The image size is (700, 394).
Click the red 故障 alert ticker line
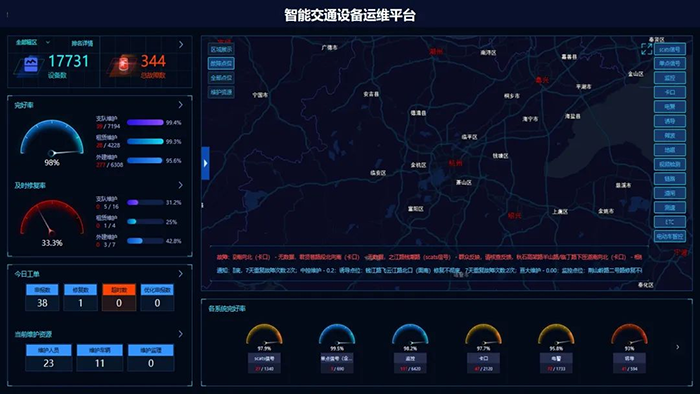coord(429,257)
